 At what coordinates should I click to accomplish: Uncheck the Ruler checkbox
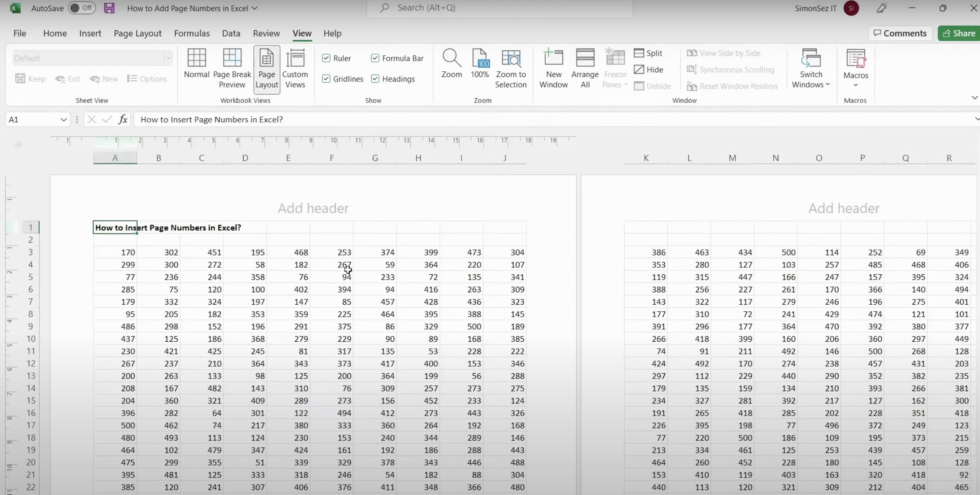point(326,58)
